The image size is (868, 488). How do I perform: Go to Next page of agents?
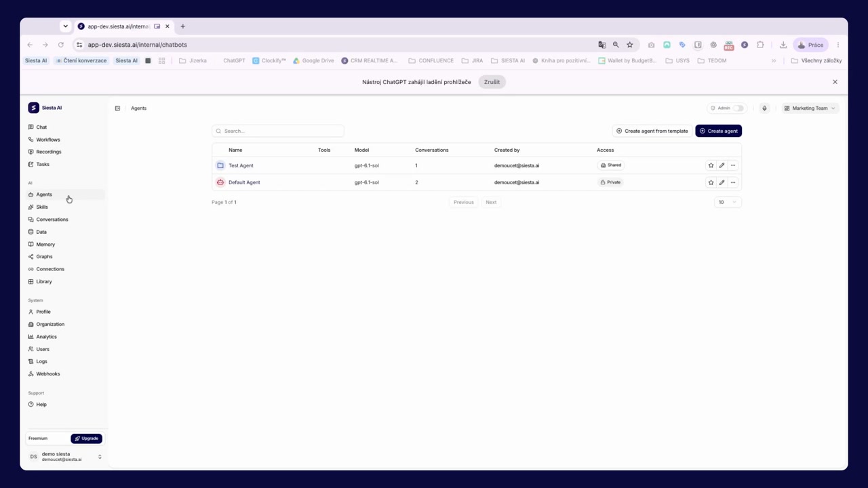tap(491, 202)
